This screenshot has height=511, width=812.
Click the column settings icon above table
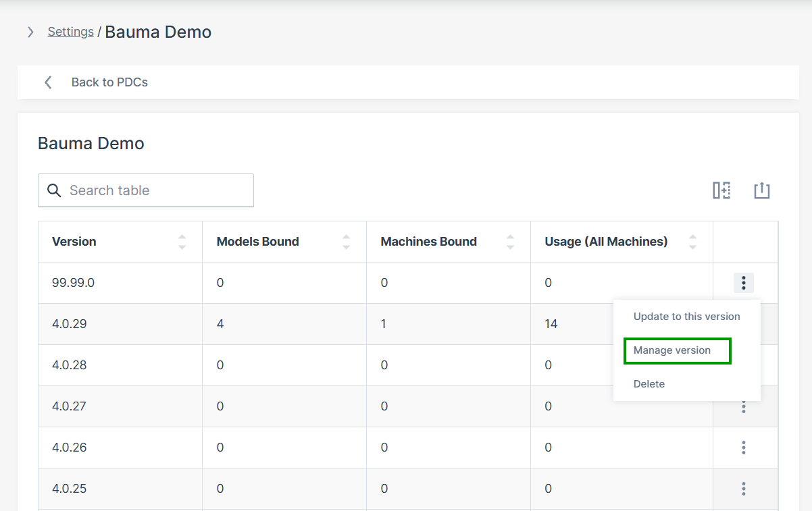(x=721, y=190)
